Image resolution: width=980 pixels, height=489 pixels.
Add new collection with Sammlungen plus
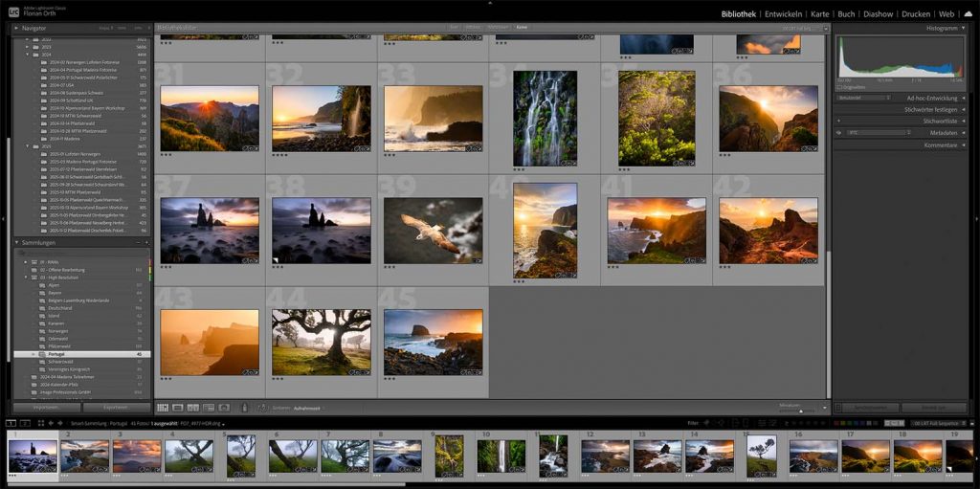146,243
